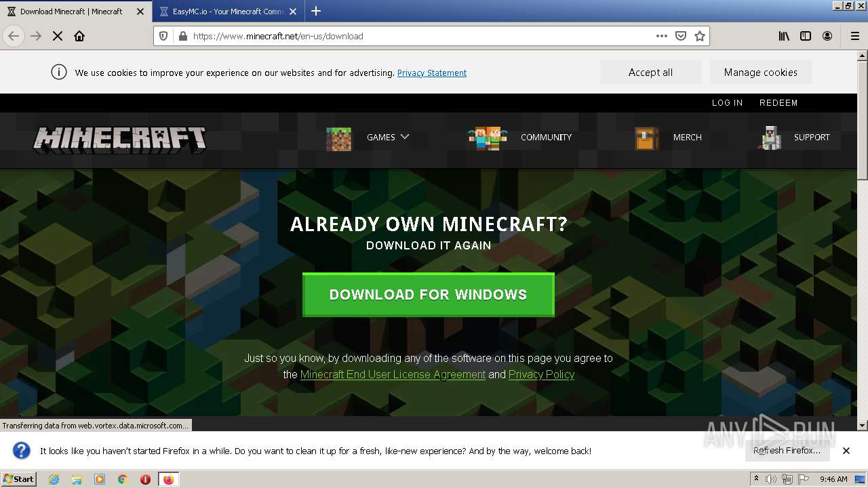The image size is (868, 488).
Task: Open the Merch menu item
Action: click(x=687, y=137)
